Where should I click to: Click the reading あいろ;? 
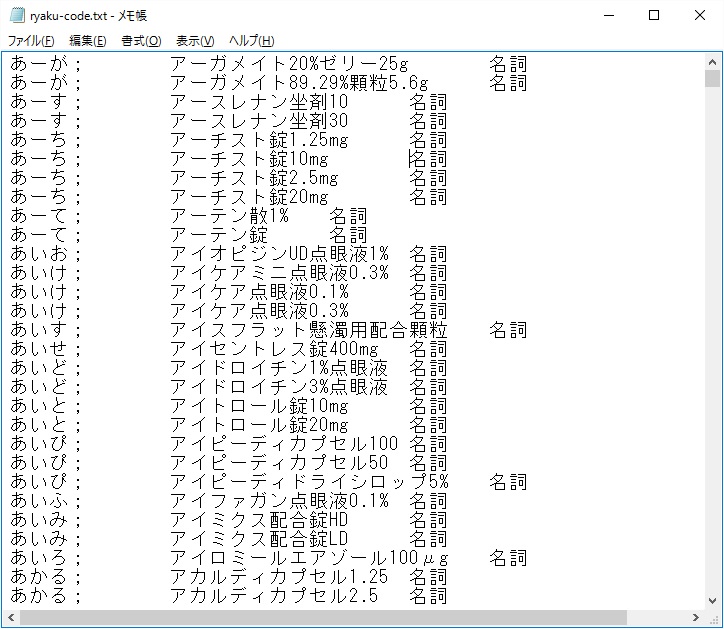[45, 558]
